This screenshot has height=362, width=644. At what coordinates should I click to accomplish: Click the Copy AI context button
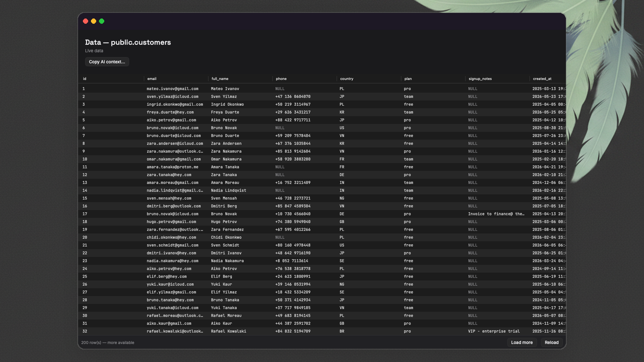click(x=107, y=62)
